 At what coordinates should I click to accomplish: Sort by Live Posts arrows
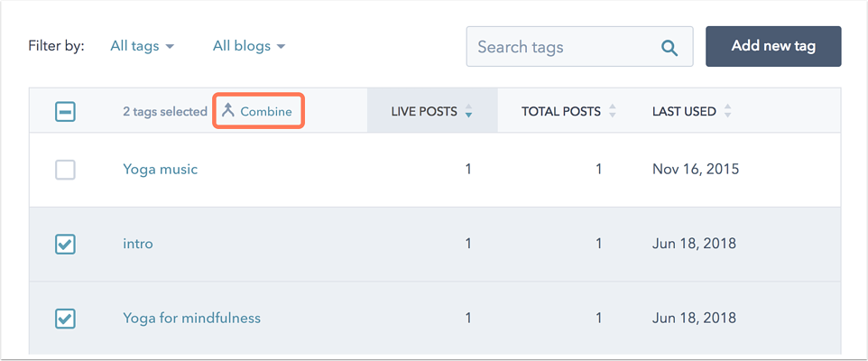(x=468, y=111)
